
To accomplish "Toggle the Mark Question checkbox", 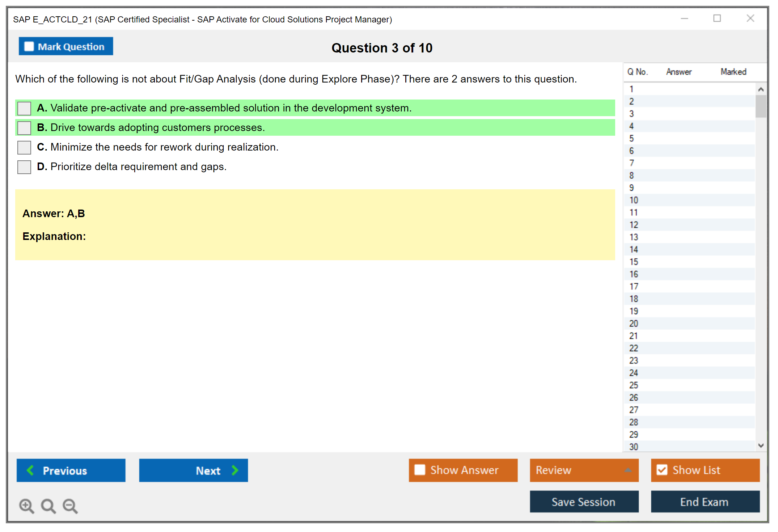I will point(29,46).
